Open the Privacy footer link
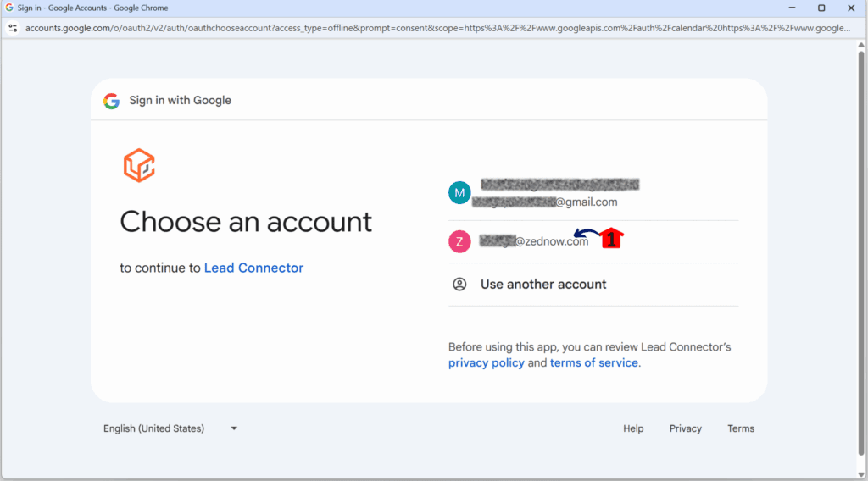The width and height of the screenshot is (868, 481). click(685, 428)
